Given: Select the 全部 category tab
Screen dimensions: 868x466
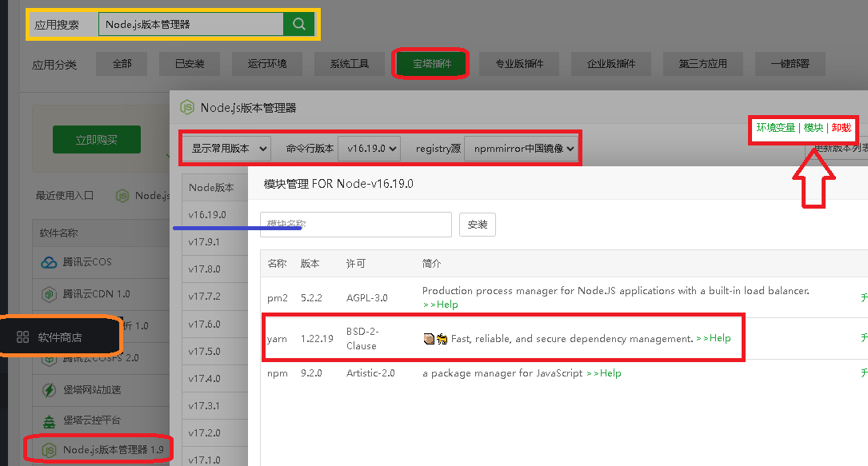Looking at the screenshot, I should click(122, 64).
